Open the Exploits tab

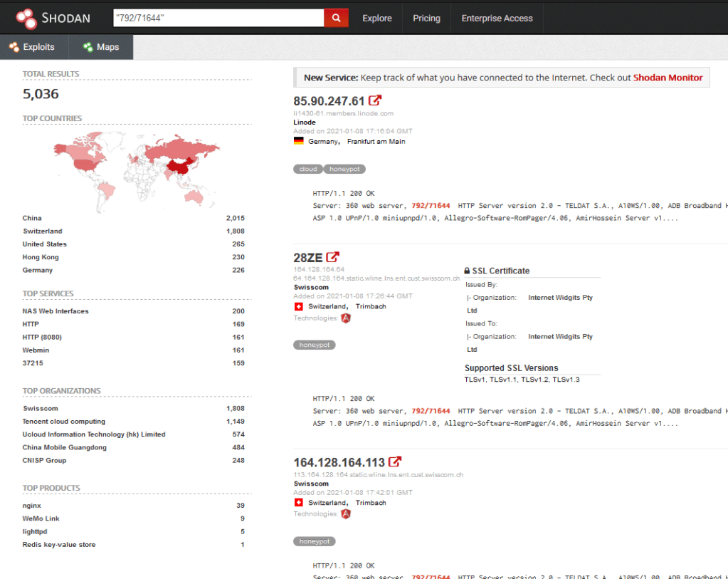32,47
